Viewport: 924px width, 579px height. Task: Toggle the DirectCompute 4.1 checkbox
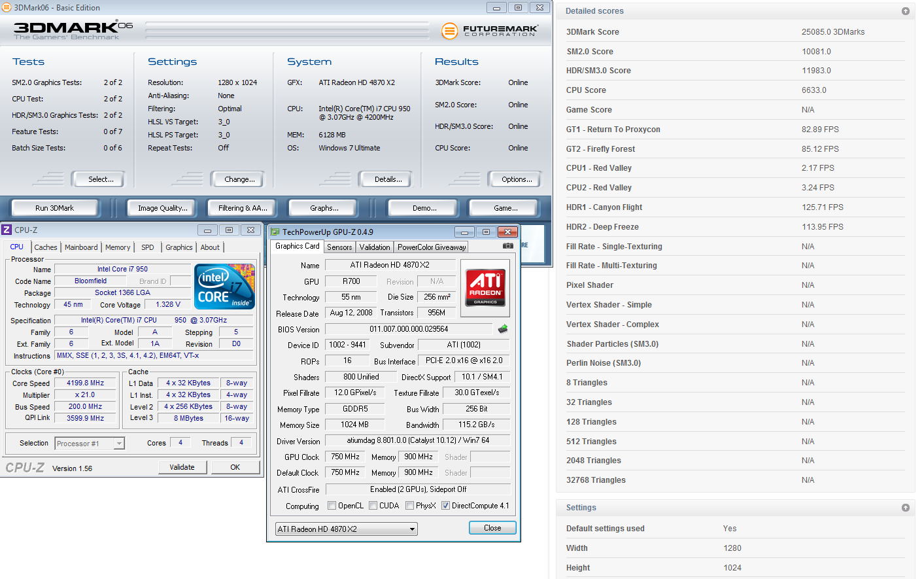coord(445,506)
